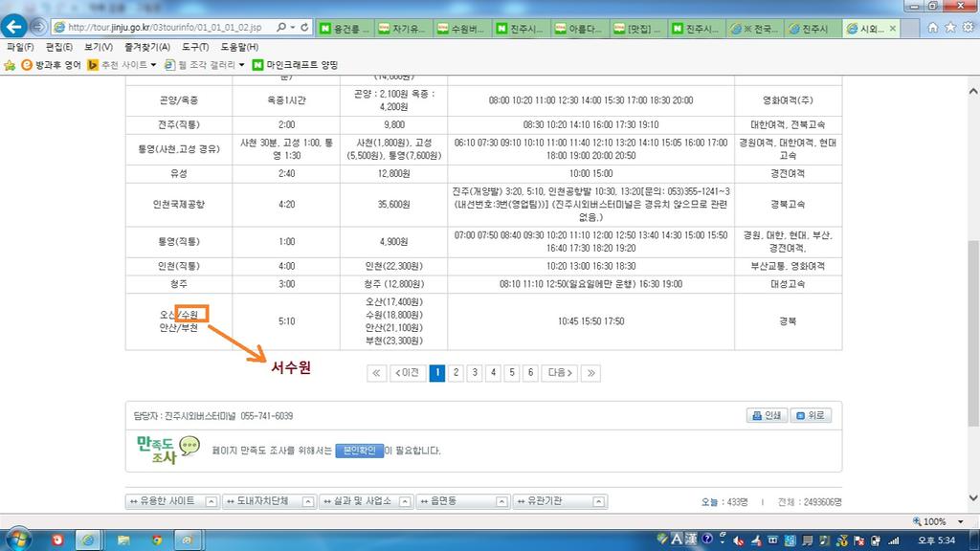The height and width of the screenshot is (551, 980).
Task: Open the File Explorer folder taskbar icon
Action: pyautogui.click(x=123, y=540)
